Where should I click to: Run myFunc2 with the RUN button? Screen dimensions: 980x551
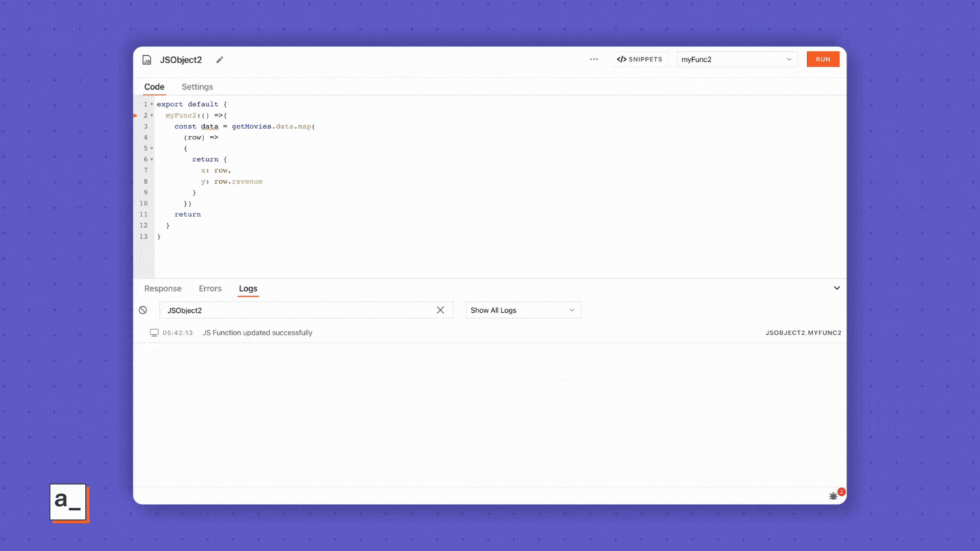(823, 59)
